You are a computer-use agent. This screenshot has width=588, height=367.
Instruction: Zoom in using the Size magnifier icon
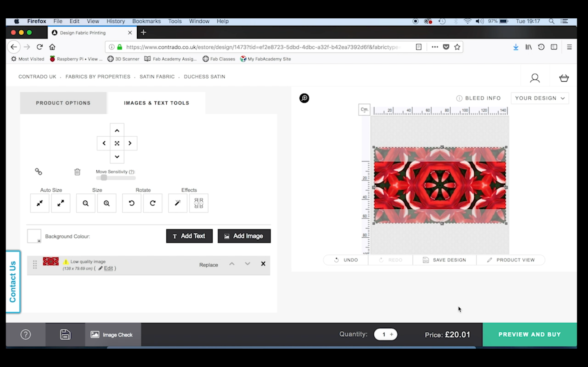[x=107, y=203]
